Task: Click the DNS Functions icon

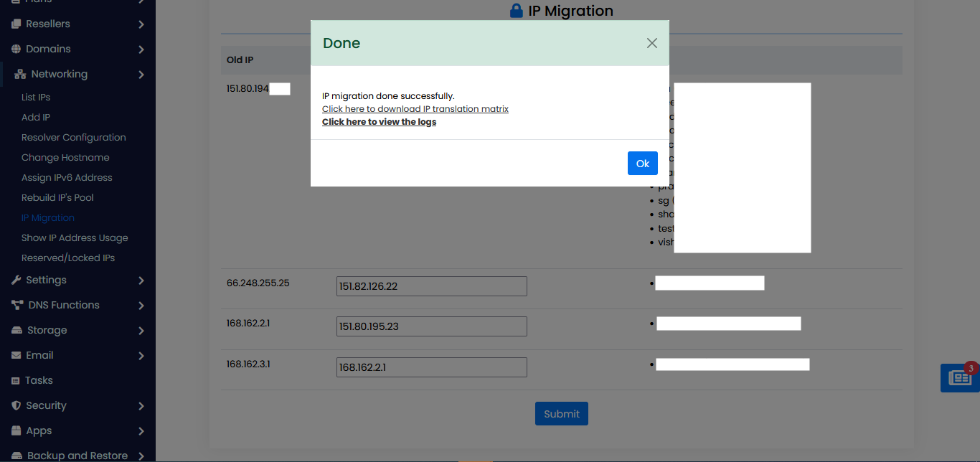Action: click(17, 305)
